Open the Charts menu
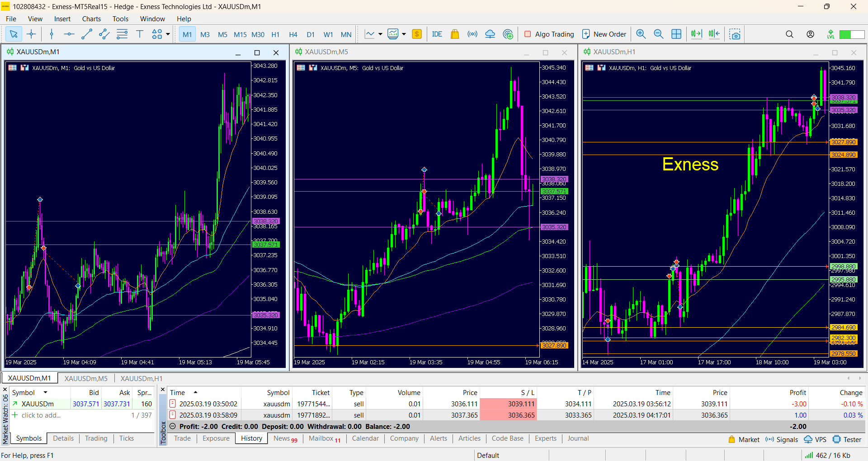Viewport: 868px width, 461px height. click(x=91, y=19)
